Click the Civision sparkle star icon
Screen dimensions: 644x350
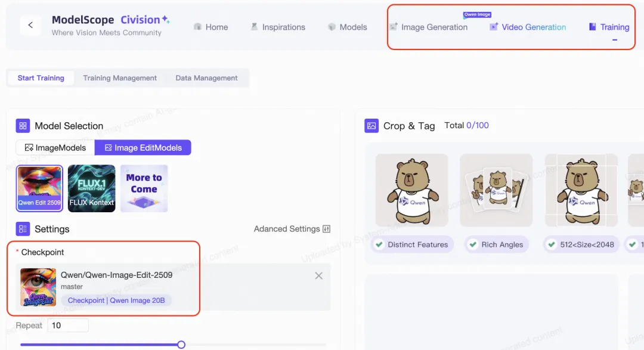166,19
